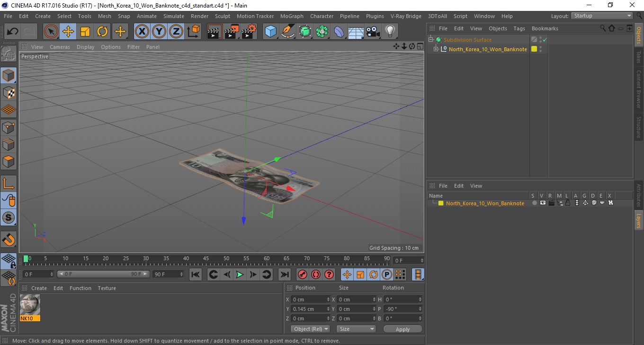Open the File menu
Screen dimensions: 644x345
tap(8, 16)
